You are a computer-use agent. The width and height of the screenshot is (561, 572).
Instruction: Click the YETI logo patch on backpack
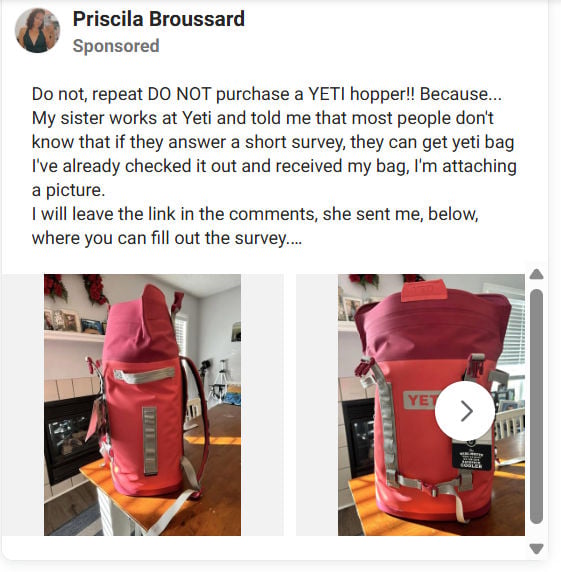pyautogui.click(x=420, y=400)
